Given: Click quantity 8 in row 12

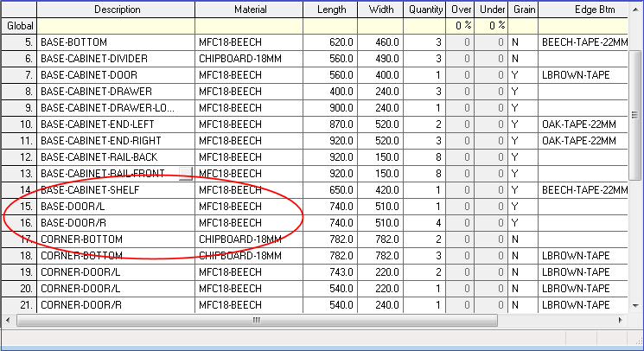Looking at the screenshot, I should pos(424,157).
